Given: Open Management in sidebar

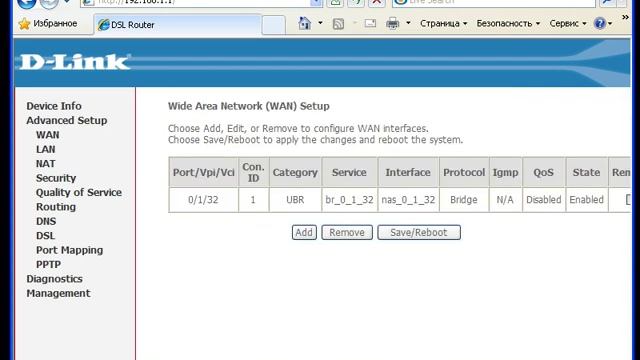Looking at the screenshot, I should click(x=58, y=293).
